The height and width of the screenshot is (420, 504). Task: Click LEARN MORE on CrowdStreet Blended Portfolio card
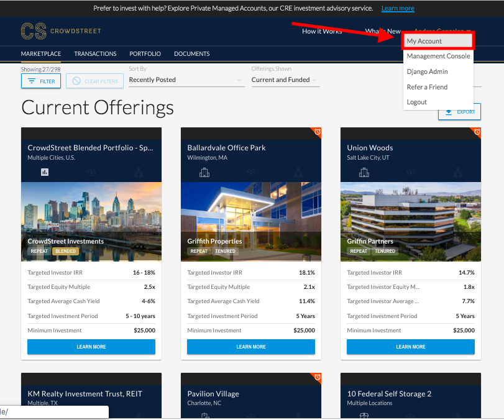tap(91, 347)
